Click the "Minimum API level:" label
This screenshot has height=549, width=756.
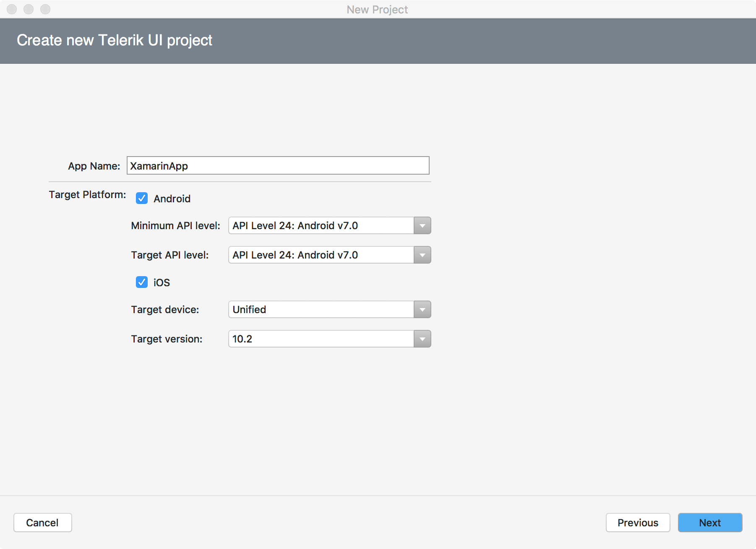click(x=175, y=226)
